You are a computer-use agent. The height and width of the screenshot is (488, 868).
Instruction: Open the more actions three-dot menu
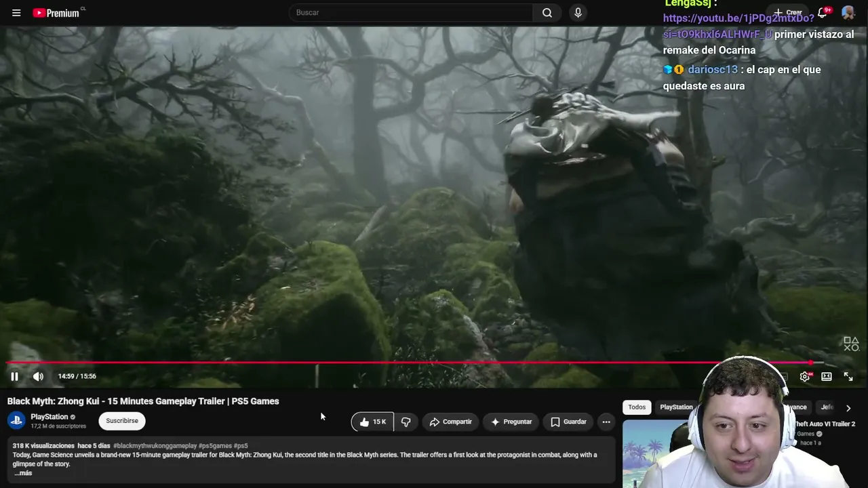tap(606, 422)
